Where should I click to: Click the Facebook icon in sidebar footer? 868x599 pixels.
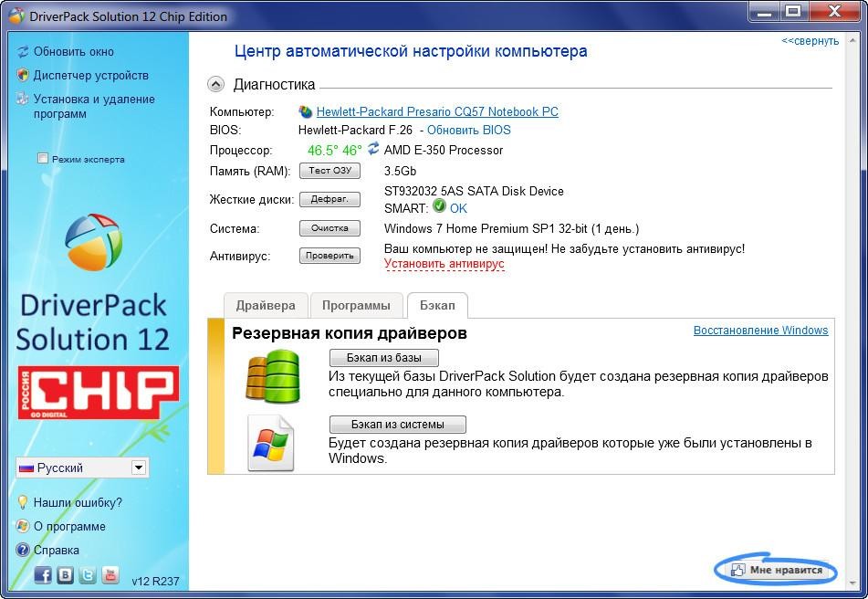point(43,575)
